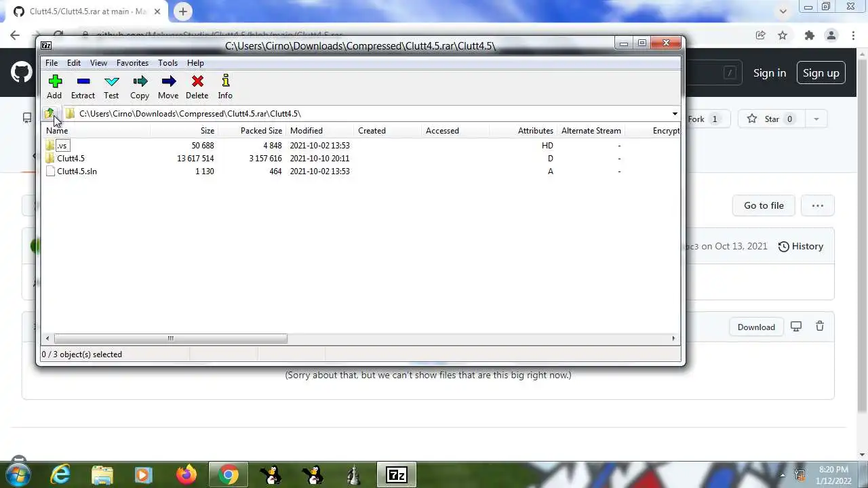Image resolution: width=868 pixels, height=488 pixels.
Task: Open the file History link
Action: tap(800, 246)
